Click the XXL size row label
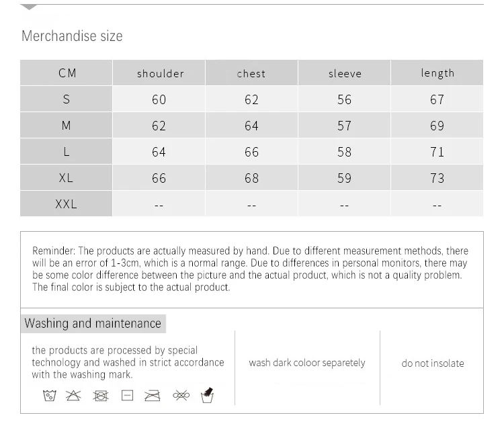This screenshot has height=438, width=504. tap(66, 204)
